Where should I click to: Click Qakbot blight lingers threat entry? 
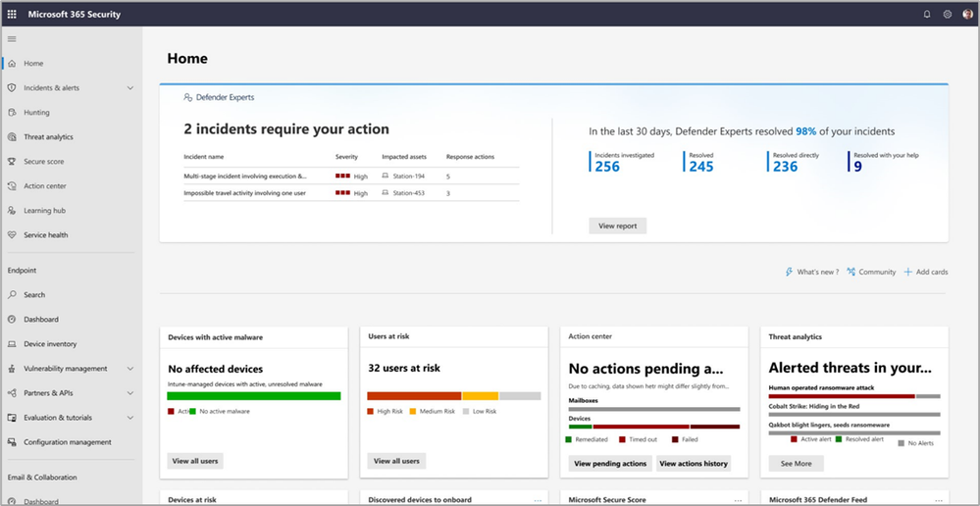point(829,425)
